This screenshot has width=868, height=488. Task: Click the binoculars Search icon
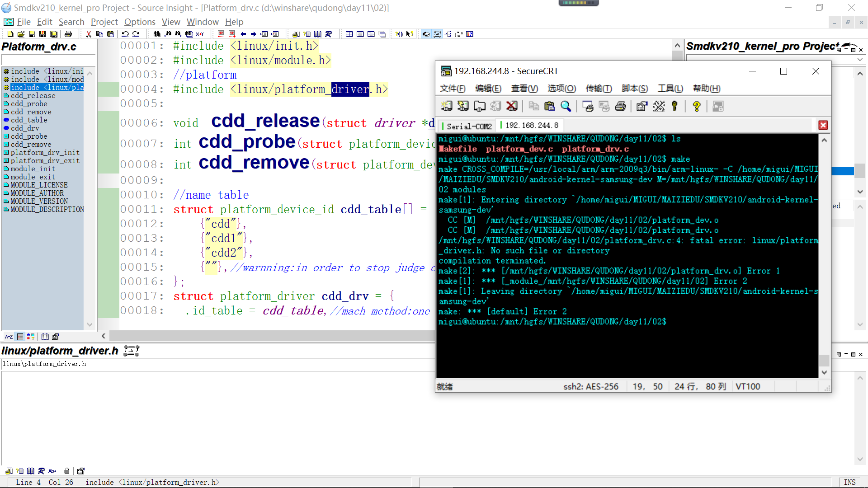point(156,34)
